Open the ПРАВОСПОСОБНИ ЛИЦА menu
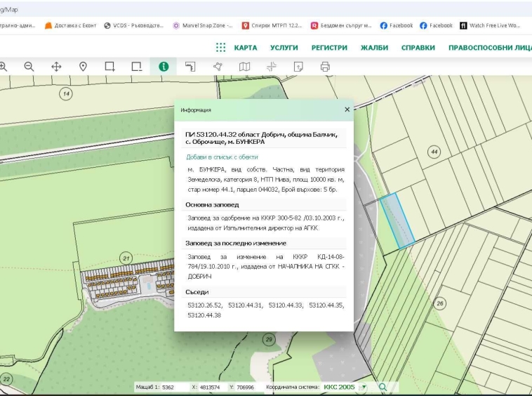This screenshot has width=532, height=396. coord(491,48)
